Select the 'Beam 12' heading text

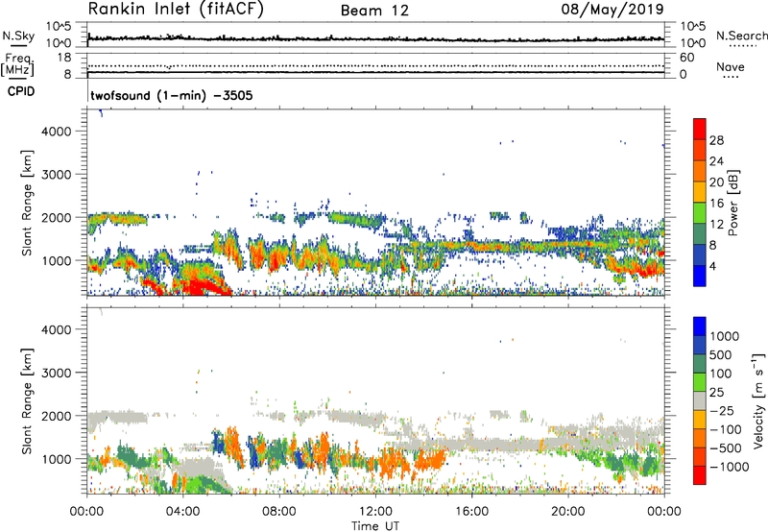coord(374,11)
